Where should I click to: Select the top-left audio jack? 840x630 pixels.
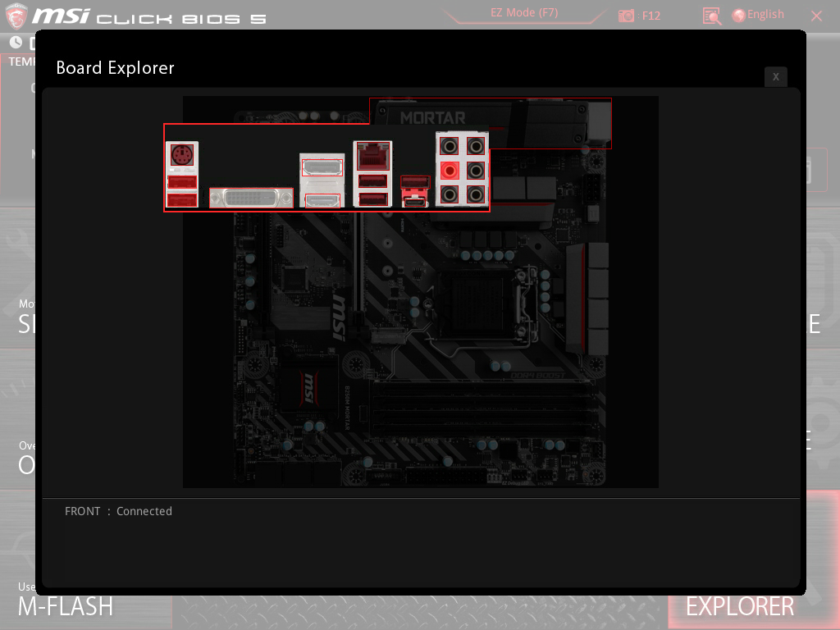tap(450, 146)
